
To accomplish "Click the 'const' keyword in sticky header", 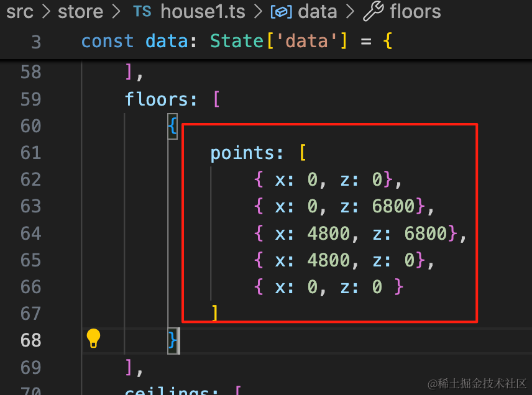I will tap(108, 41).
